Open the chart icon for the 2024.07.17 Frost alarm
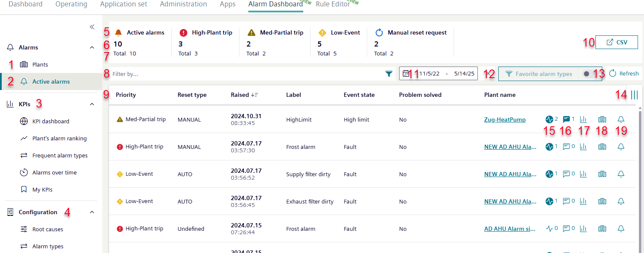Image resolution: width=644 pixels, height=253 pixels. 584,147
